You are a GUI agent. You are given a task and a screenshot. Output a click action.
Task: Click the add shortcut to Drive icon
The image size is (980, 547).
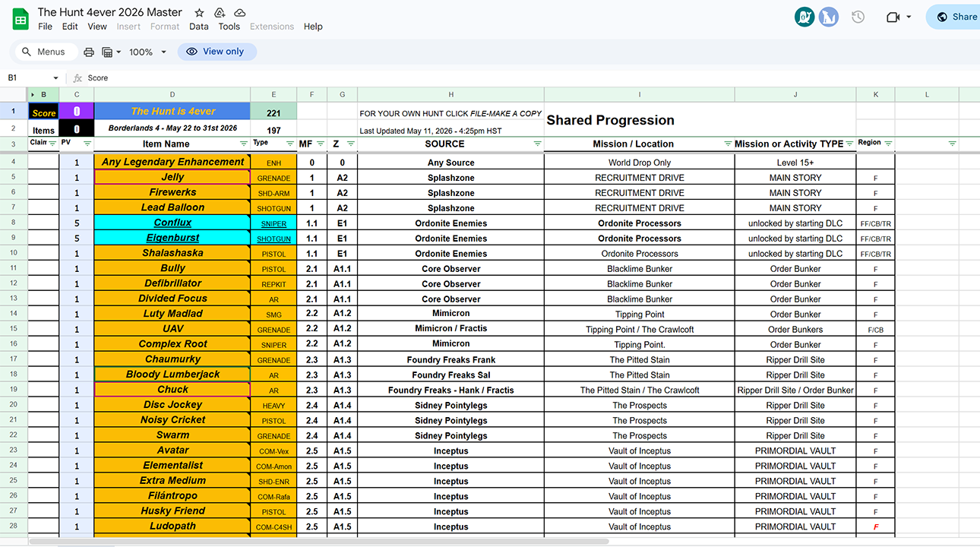(220, 13)
